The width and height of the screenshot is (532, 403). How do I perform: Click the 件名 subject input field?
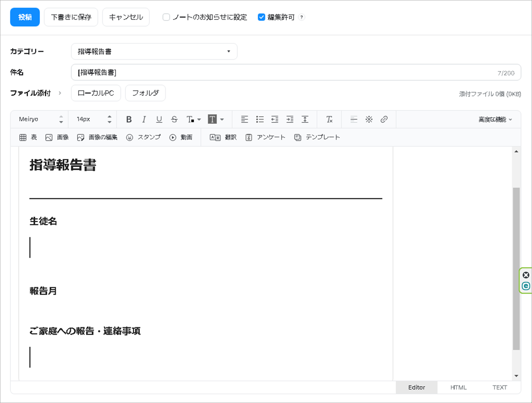click(283, 73)
